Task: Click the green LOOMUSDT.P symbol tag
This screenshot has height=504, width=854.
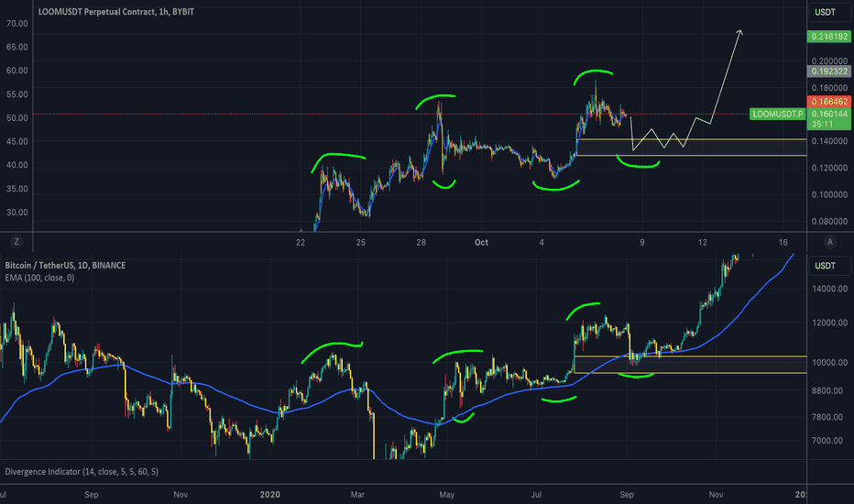Action: tap(776, 115)
